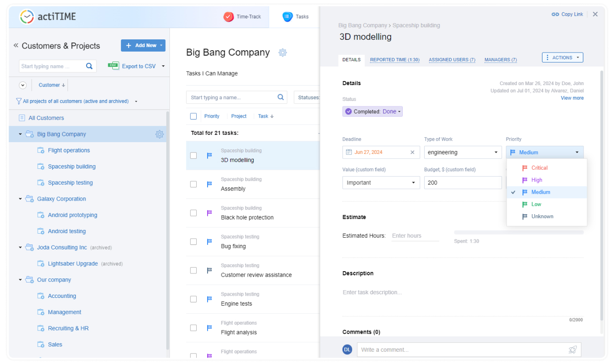614x364 pixels.
Task: Click the Copy Link button
Action: click(x=567, y=14)
